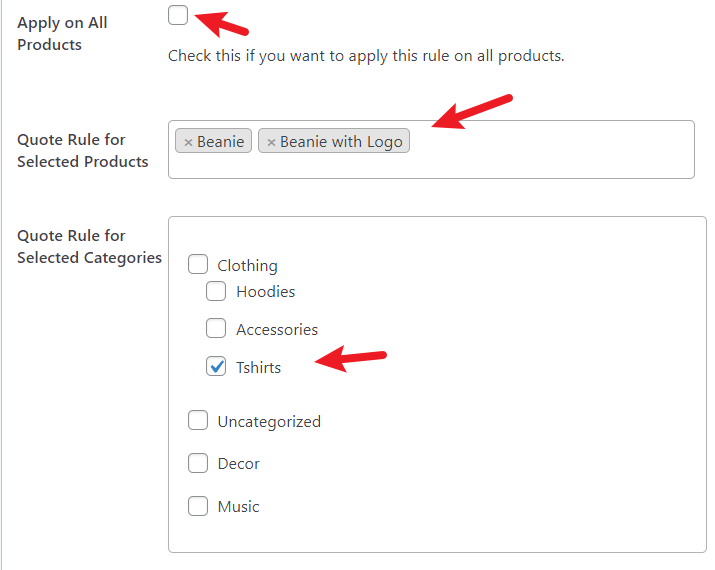Click the Decor category label
This screenshot has width=715, height=570.
coord(238,464)
